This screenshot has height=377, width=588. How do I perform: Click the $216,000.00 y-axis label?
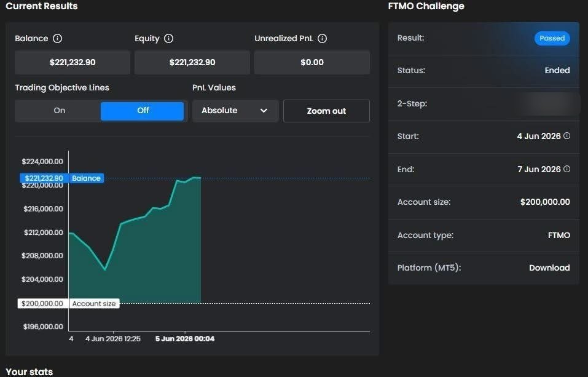coord(43,208)
